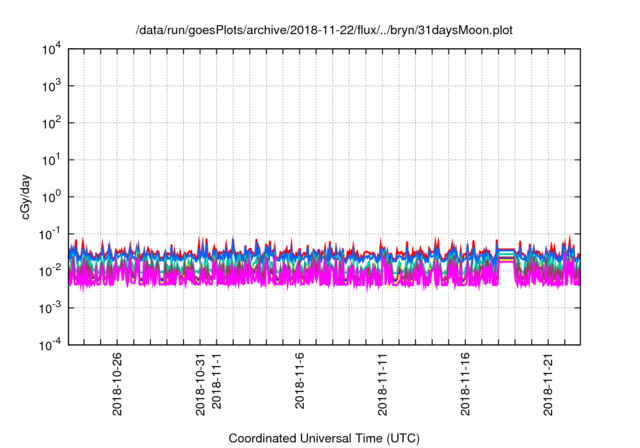Select the 2018-10-31 date tick label

(201, 382)
